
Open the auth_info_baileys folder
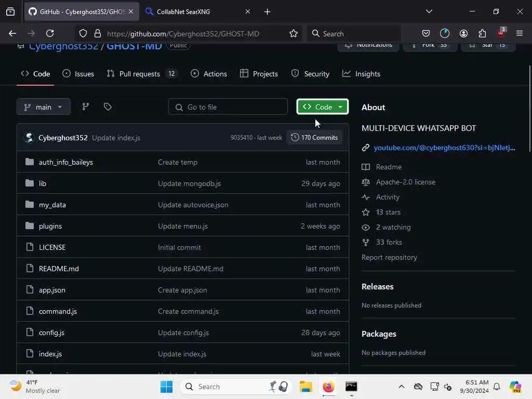[x=66, y=162]
